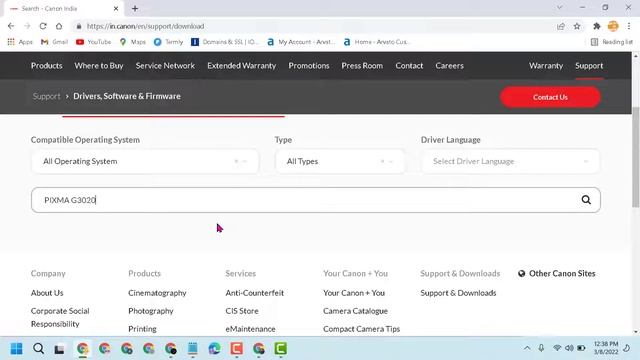The width and height of the screenshot is (640, 360).
Task: Clear the All Types selection
Action: coord(382,161)
